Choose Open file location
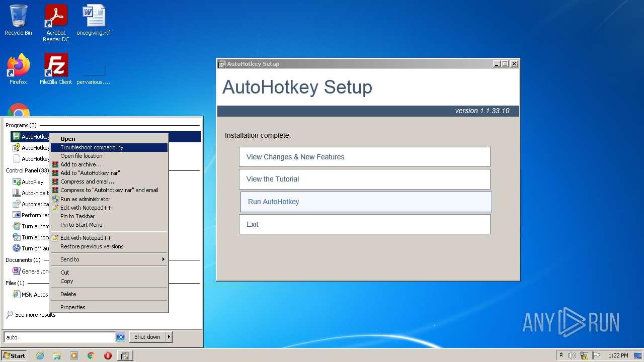Image resolution: width=644 pixels, height=362 pixels. coord(109,156)
